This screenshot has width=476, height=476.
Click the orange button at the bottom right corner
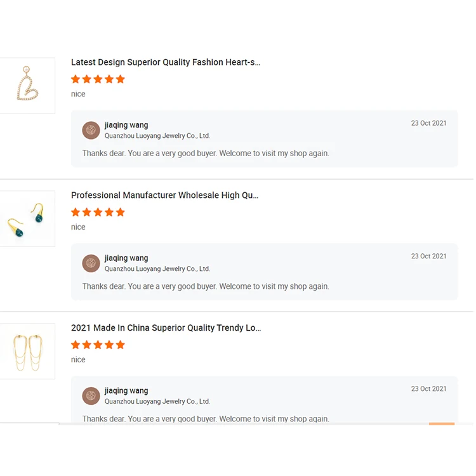coord(442,424)
